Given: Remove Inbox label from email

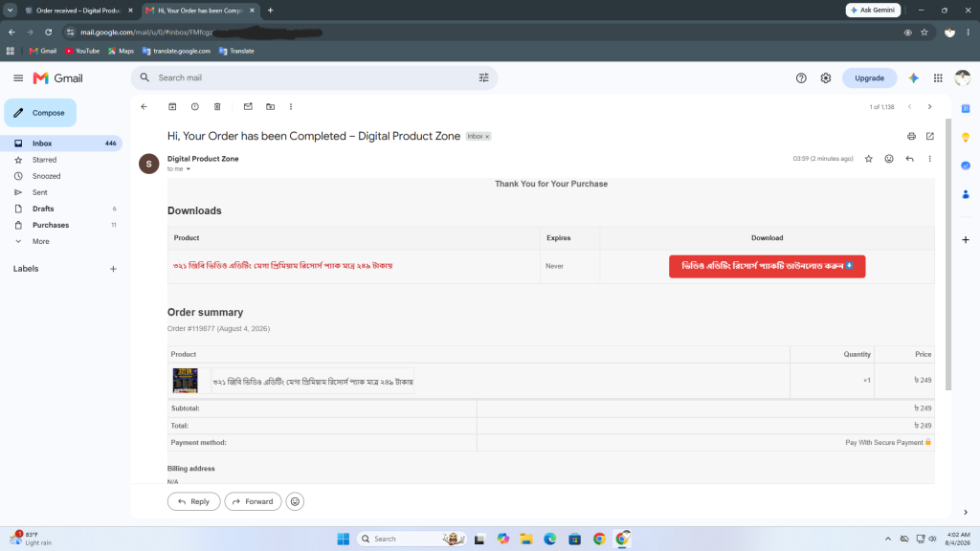Looking at the screenshot, I should coord(487,137).
